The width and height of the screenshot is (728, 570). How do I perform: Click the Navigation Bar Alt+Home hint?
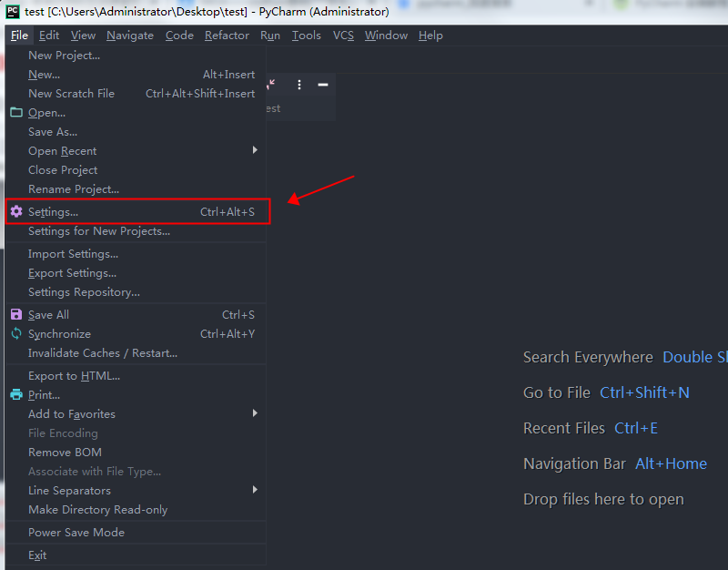coord(615,463)
